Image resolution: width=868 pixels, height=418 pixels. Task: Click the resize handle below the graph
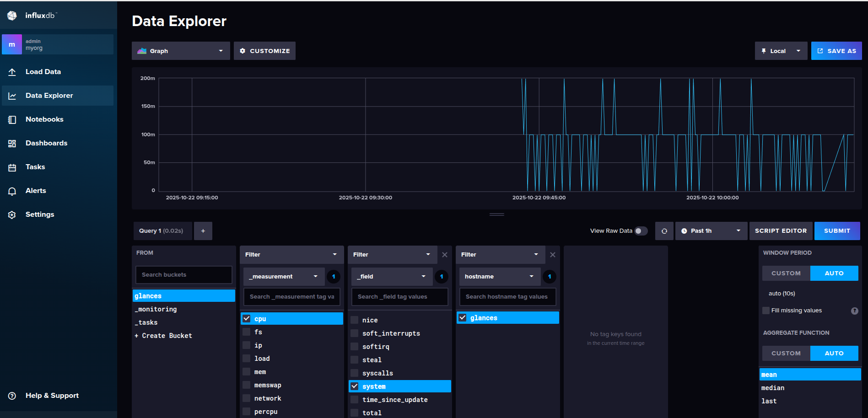point(496,214)
